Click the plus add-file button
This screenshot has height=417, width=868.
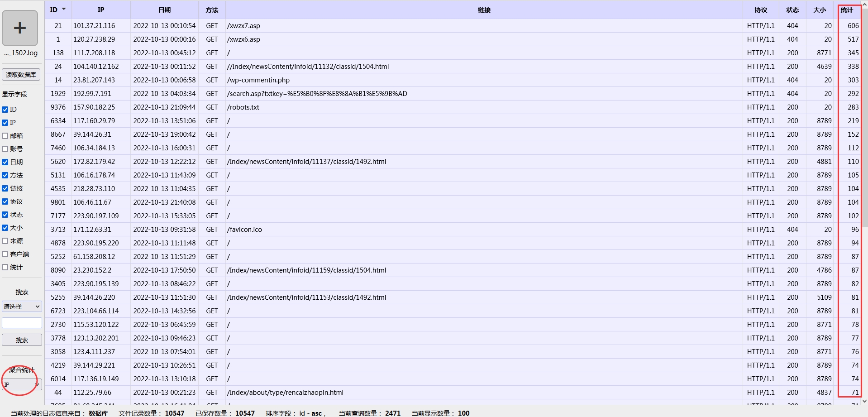[x=20, y=28]
